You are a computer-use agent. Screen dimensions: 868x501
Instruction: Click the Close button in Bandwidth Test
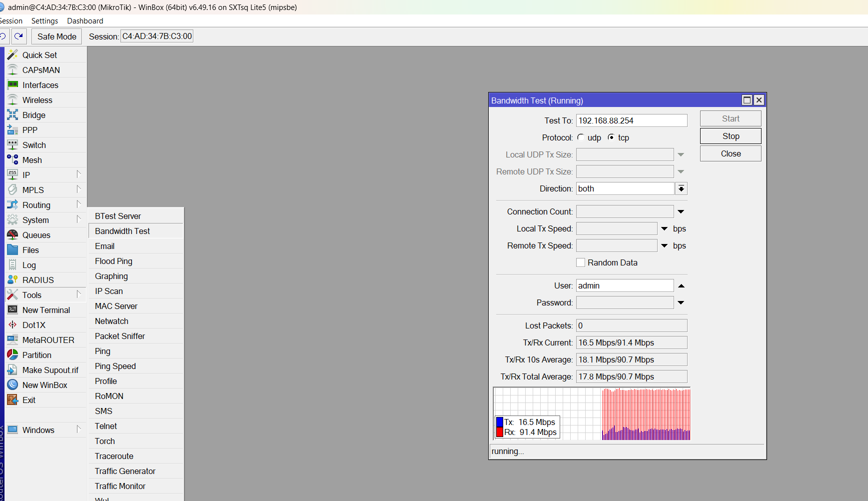(731, 153)
